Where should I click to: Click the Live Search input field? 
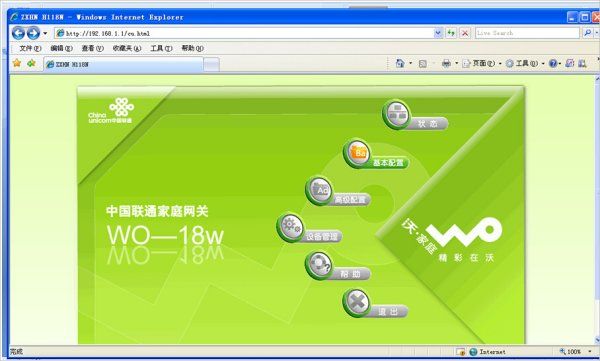point(527,33)
